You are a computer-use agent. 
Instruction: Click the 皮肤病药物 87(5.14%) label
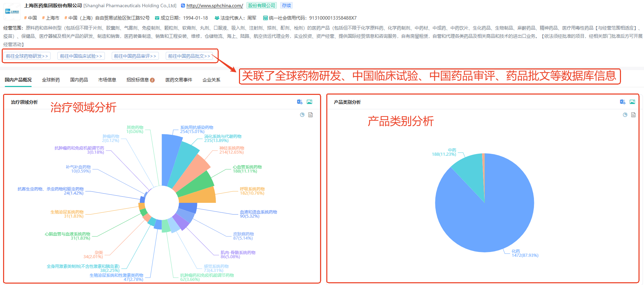tap(243, 236)
